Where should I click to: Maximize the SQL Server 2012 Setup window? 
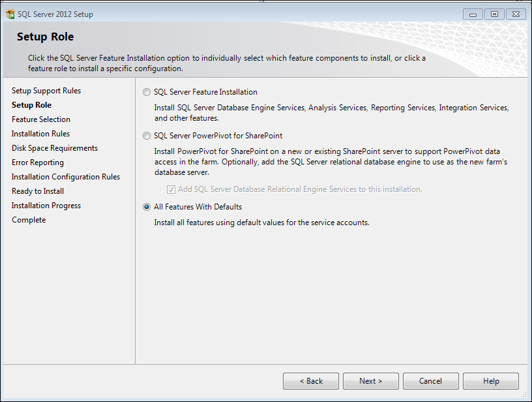pyautogui.click(x=494, y=14)
